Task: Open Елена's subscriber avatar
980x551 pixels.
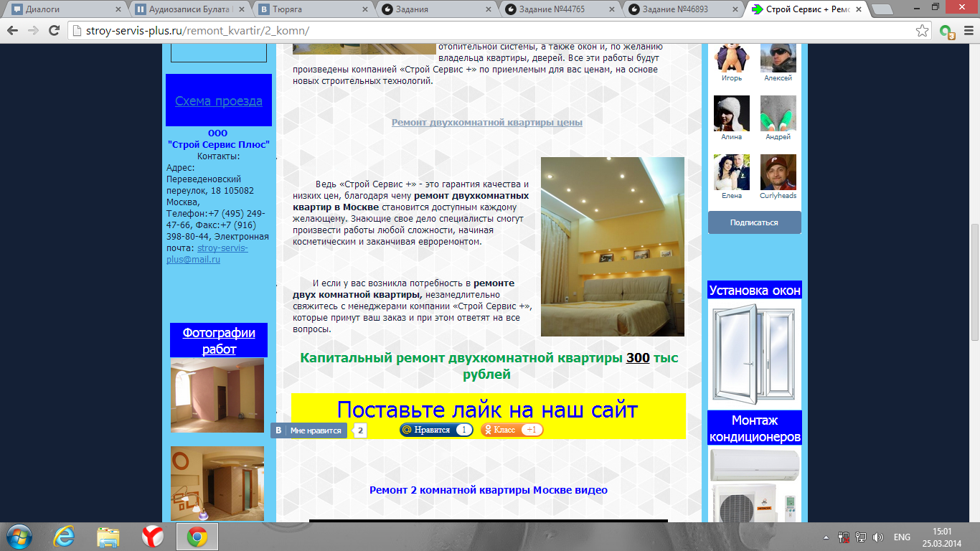Action: point(732,172)
